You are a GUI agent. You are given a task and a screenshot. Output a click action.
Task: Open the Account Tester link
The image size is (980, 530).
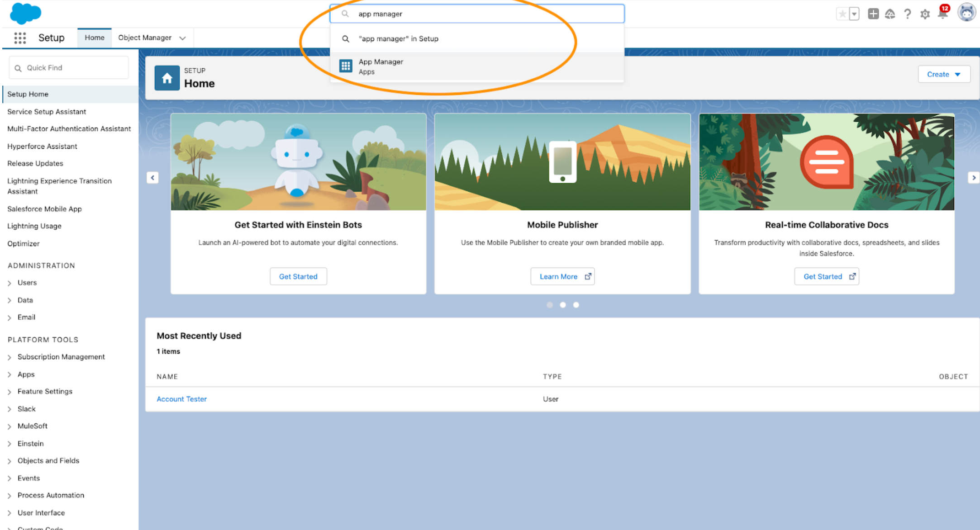pyautogui.click(x=181, y=399)
